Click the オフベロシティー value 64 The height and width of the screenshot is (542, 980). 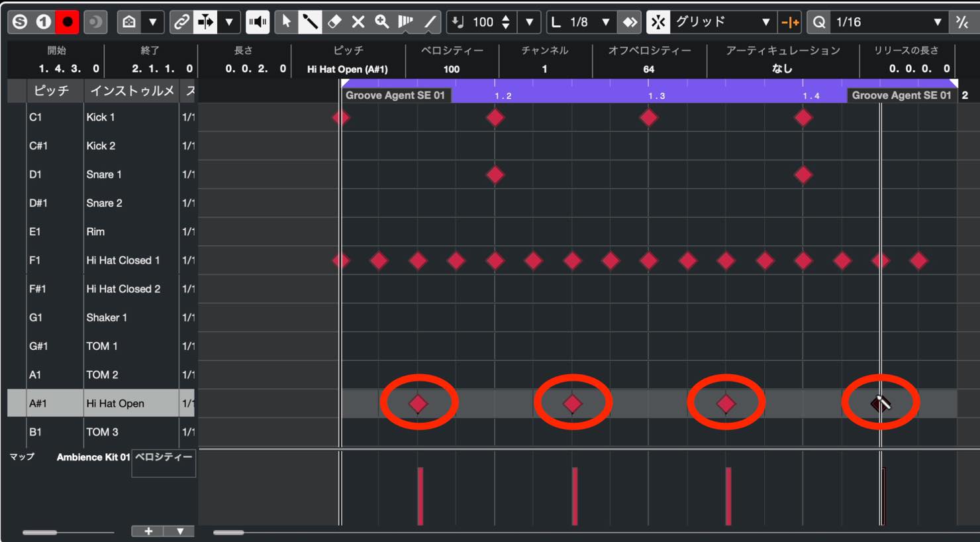point(649,69)
